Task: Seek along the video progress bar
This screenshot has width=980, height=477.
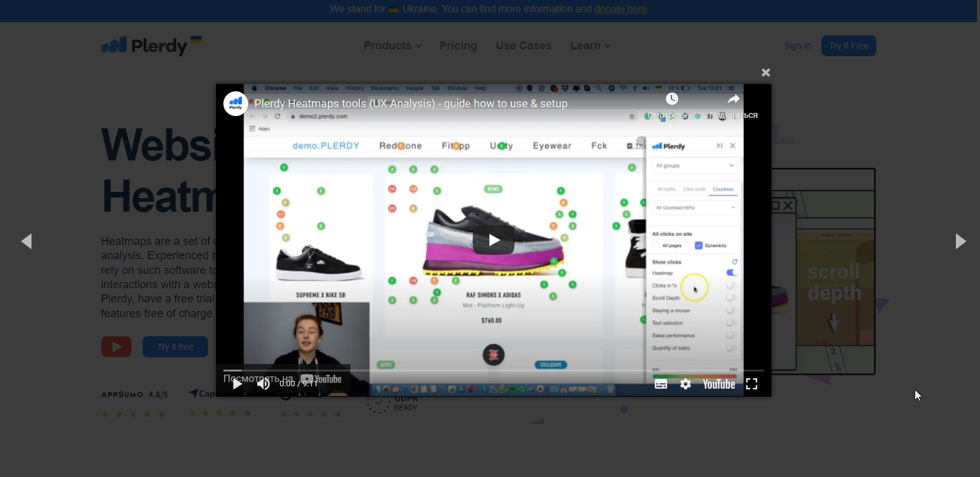Action: tap(494, 370)
